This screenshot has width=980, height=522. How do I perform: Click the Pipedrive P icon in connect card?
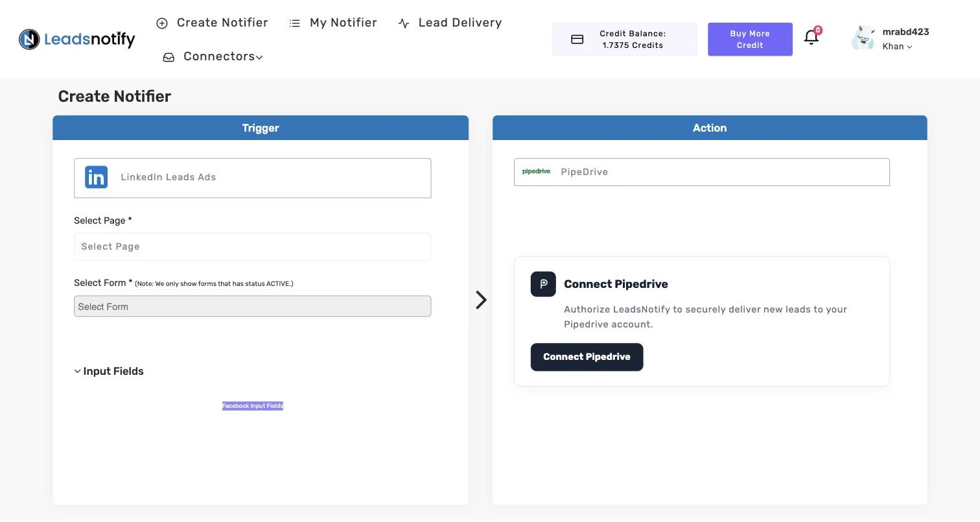point(543,284)
